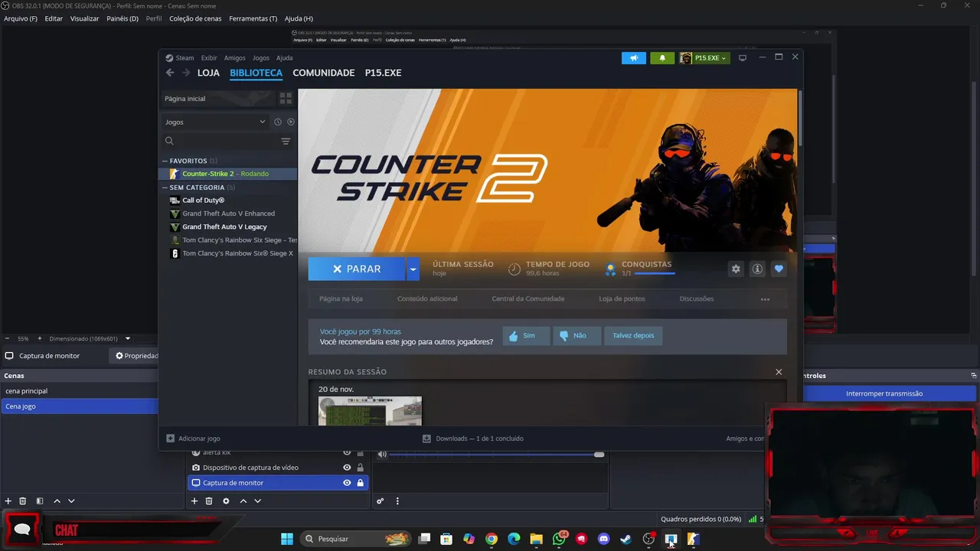
Task: Switch Steam library to collections grid view
Action: 286,99
